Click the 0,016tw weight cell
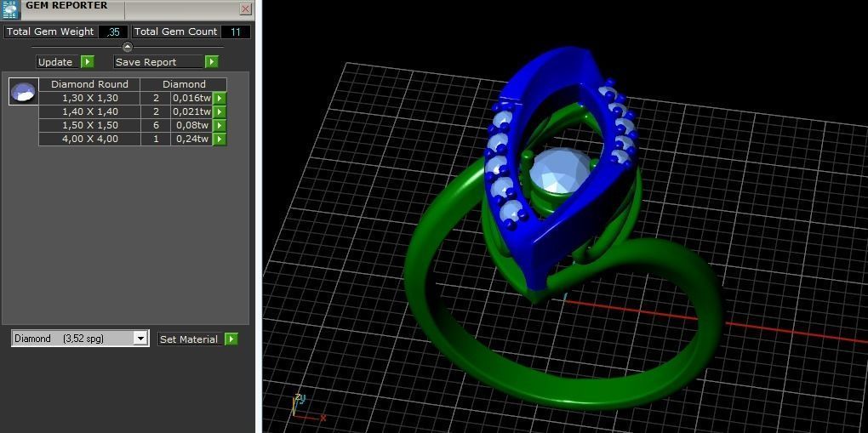This screenshot has height=433, width=868. coord(191,98)
